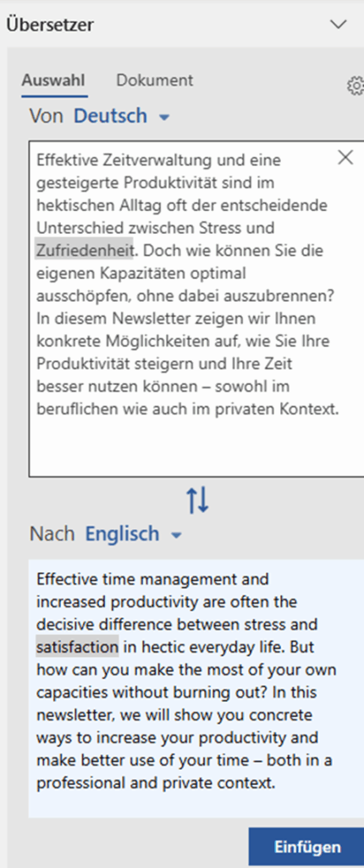Select the Auswahl tab
Viewport: 364px width, 868px height.
pos(53,81)
